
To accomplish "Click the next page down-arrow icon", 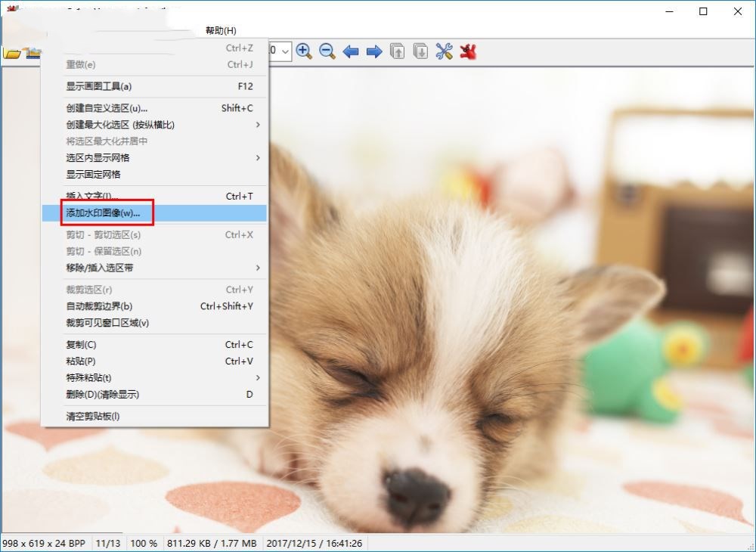I will click(x=420, y=51).
